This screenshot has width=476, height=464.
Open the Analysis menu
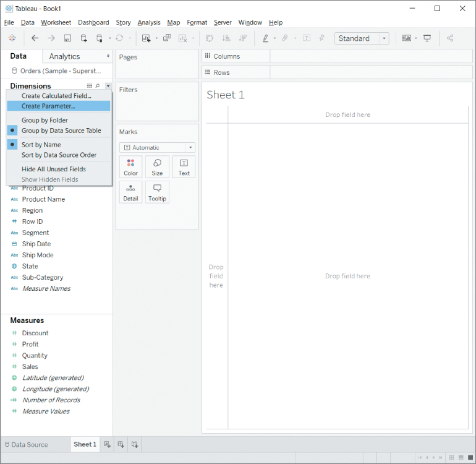pyautogui.click(x=149, y=22)
